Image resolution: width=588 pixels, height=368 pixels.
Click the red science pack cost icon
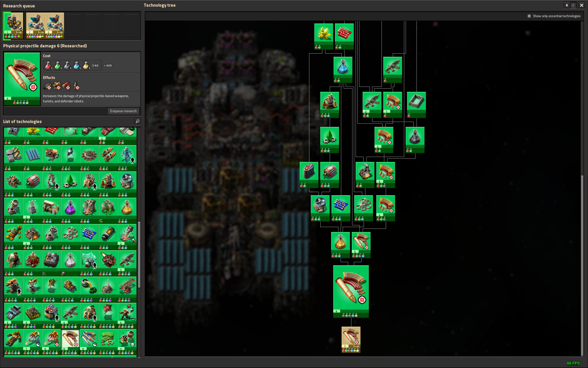[x=48, y=66]
